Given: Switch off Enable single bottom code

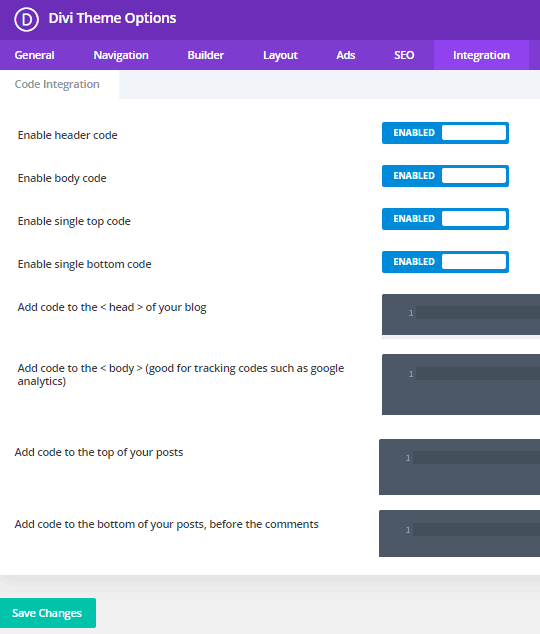Looking at the screenshot, I should (445, 262).
